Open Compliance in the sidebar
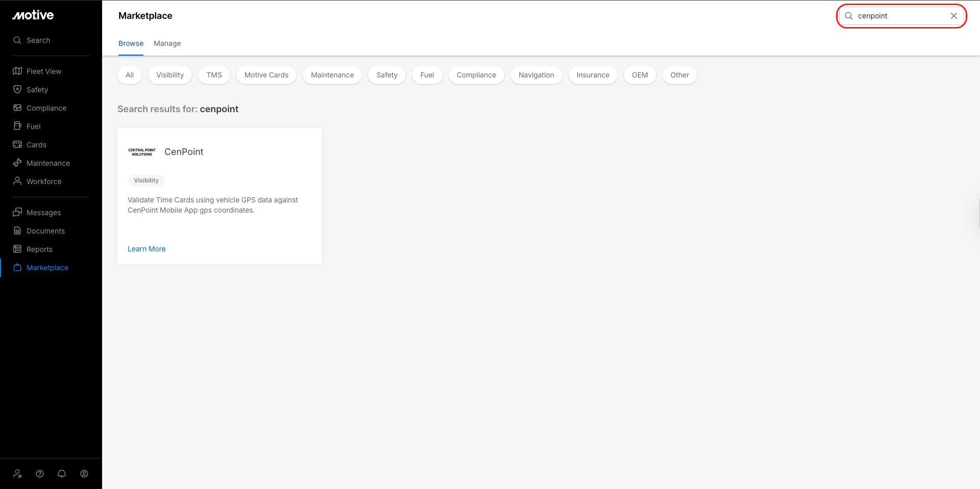The height and width of the screenshot is (489, 980). (x=46, y=108)
